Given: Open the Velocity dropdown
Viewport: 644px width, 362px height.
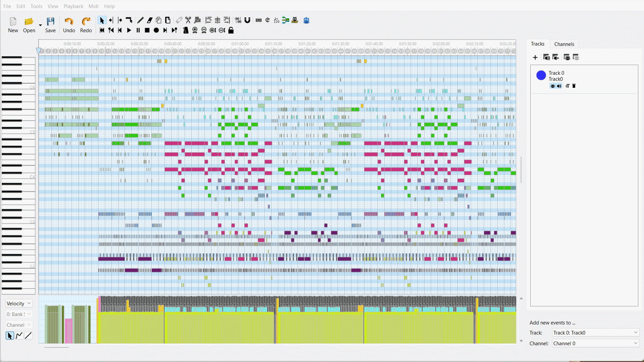Looking at the screenshot, I should 19,303.
